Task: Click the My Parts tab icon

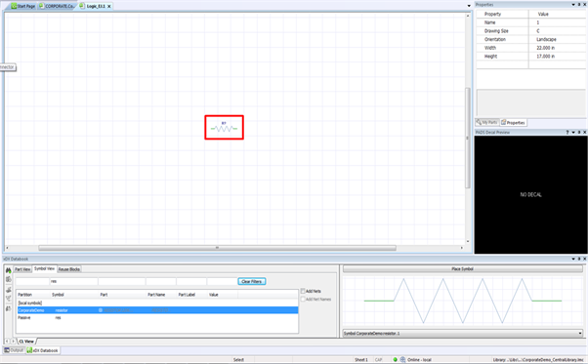Action: click(479, 122)
